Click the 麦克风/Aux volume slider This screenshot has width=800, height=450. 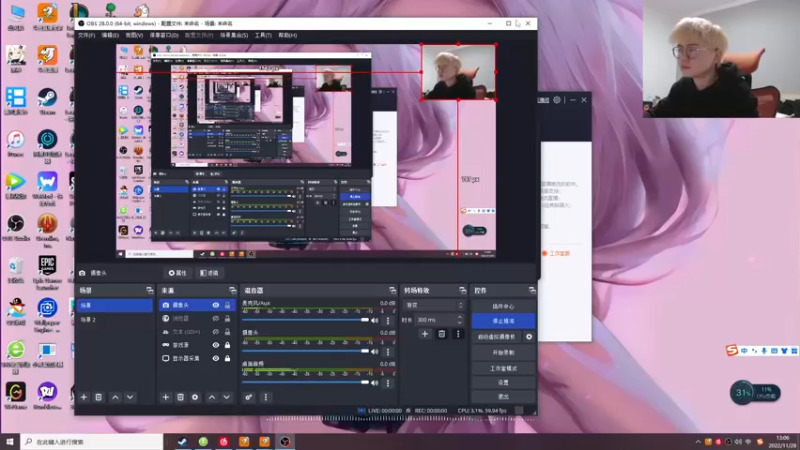pos(305,320)
